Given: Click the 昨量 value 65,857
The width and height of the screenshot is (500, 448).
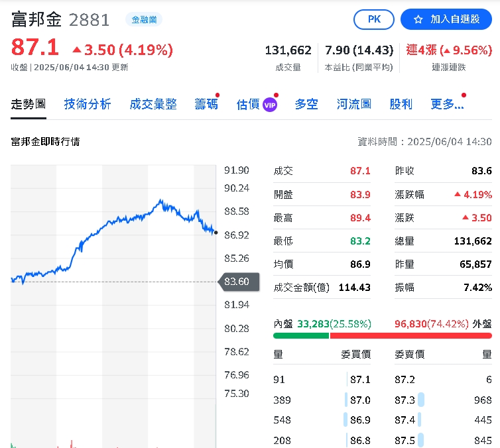Looking at the screenshot, I should coord(475,264).
